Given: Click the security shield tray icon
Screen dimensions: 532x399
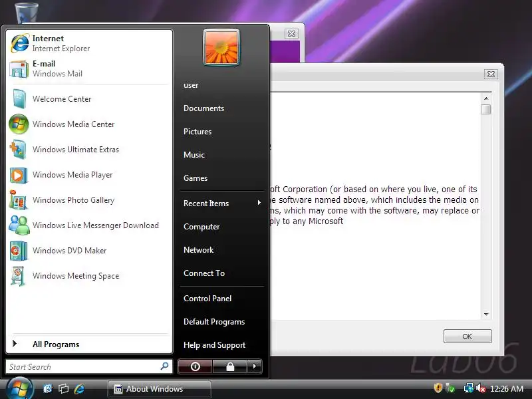Looking at the screenshot, I should 438,388.
